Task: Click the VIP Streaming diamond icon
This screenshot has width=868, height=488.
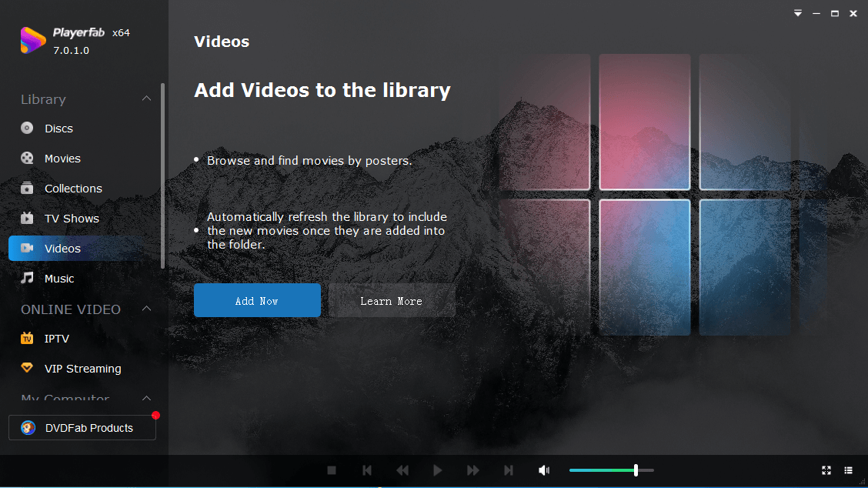Action: 27,367
